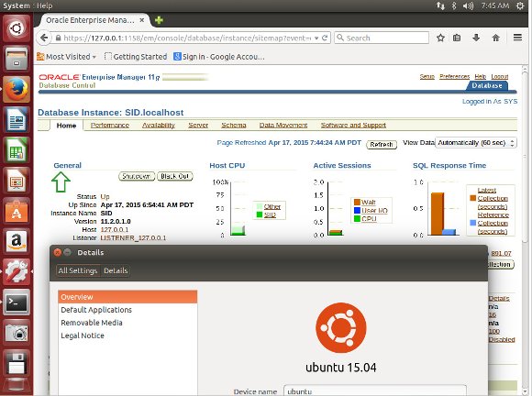Screen dimensions: 532x396
Task: Open the Amazon launcher icon
Action: 17,241
